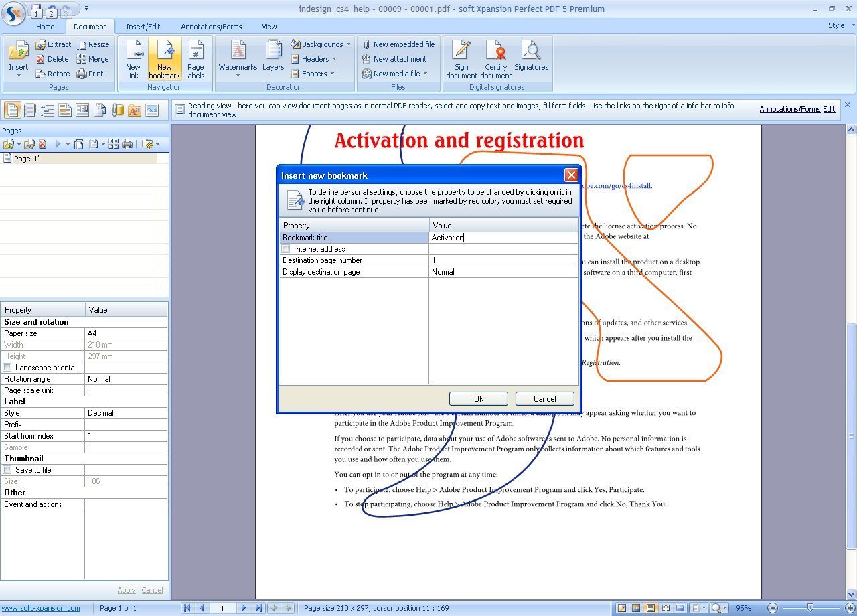The width and height of the screenshot is (857, 616).
Task: Close the Insert new bookmark dialog
Action: tap(571, 175)
